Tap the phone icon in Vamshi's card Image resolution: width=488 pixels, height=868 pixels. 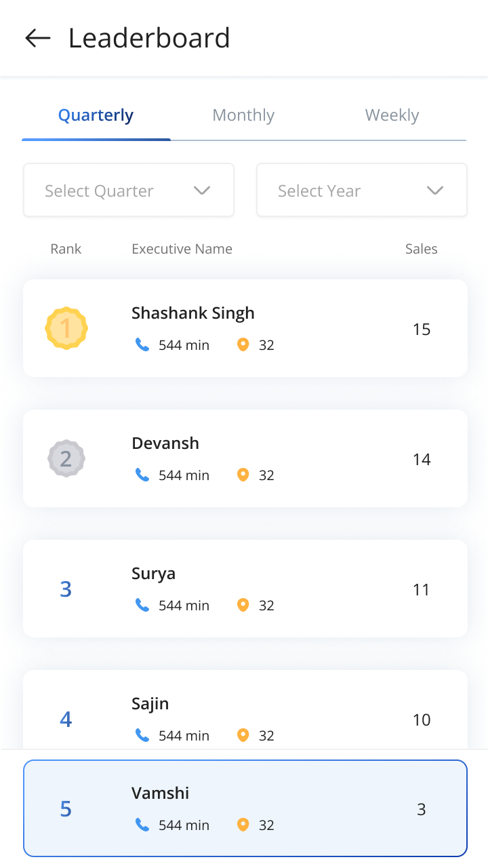click(x=142, y=825)
